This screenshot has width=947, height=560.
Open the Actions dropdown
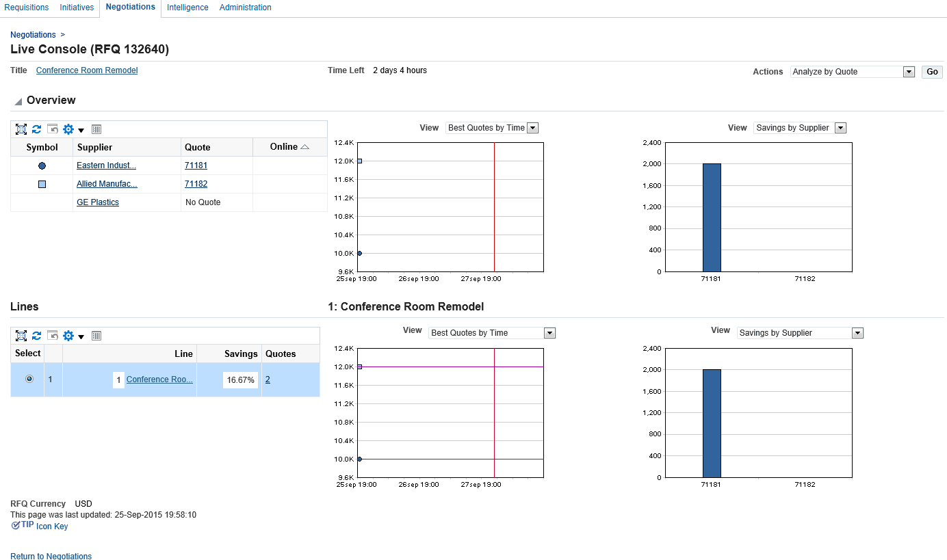pyautogui.click(x=853, y=72)
